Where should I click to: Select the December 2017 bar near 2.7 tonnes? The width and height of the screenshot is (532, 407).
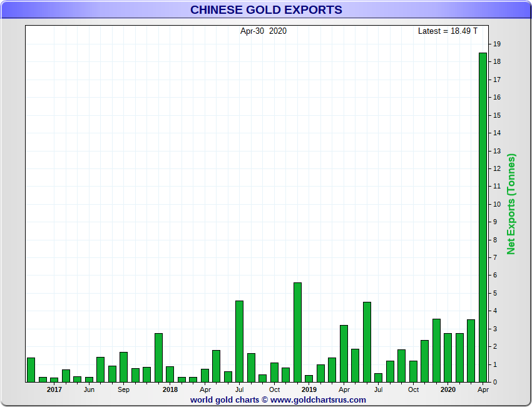pos(158,358)
